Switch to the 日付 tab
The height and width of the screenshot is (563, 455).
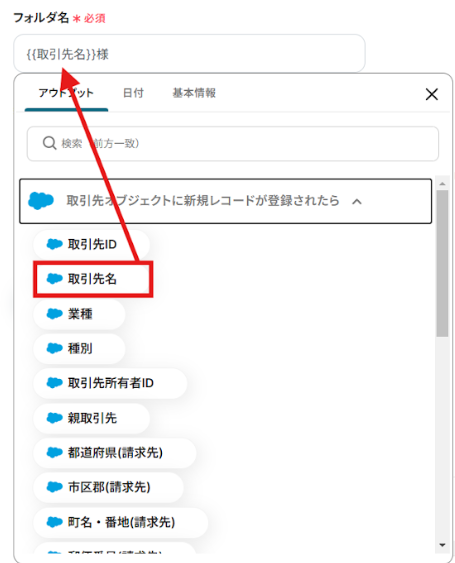point(133,93)
